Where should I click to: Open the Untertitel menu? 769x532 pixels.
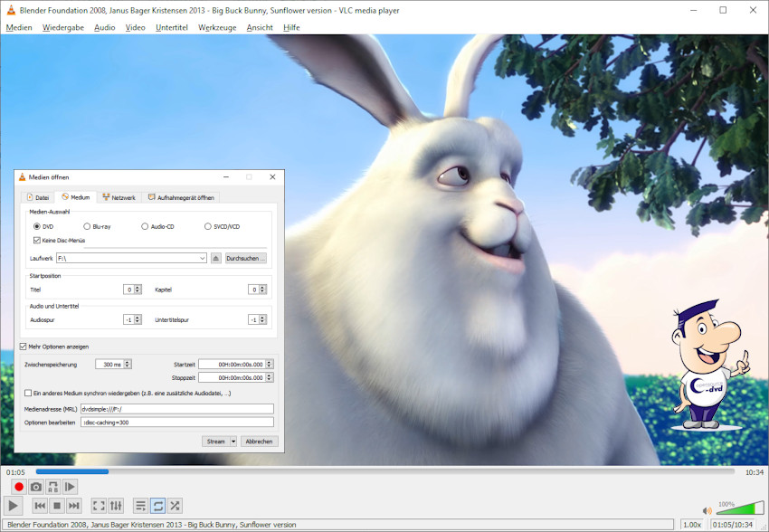[172, 27]
